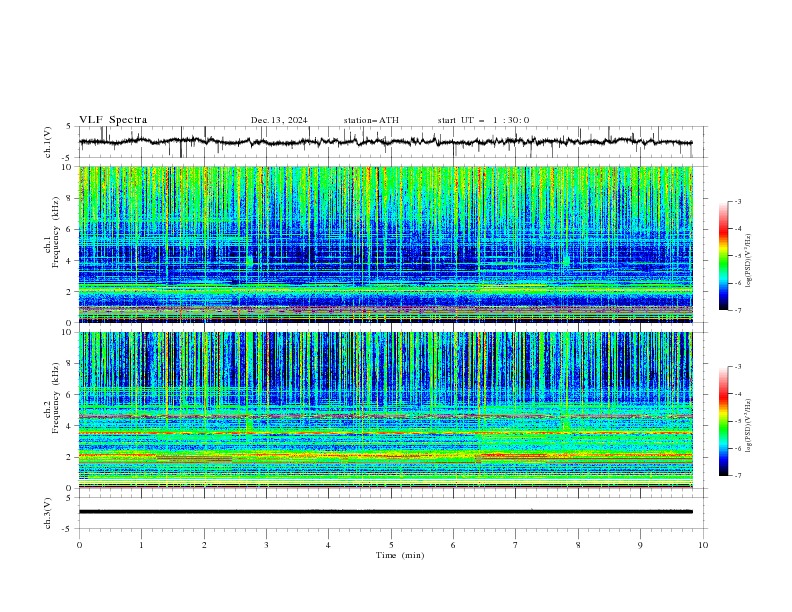Click the ch.1 voltage waveform trace
The image size is (792, 612).
(x=386, y=142)
